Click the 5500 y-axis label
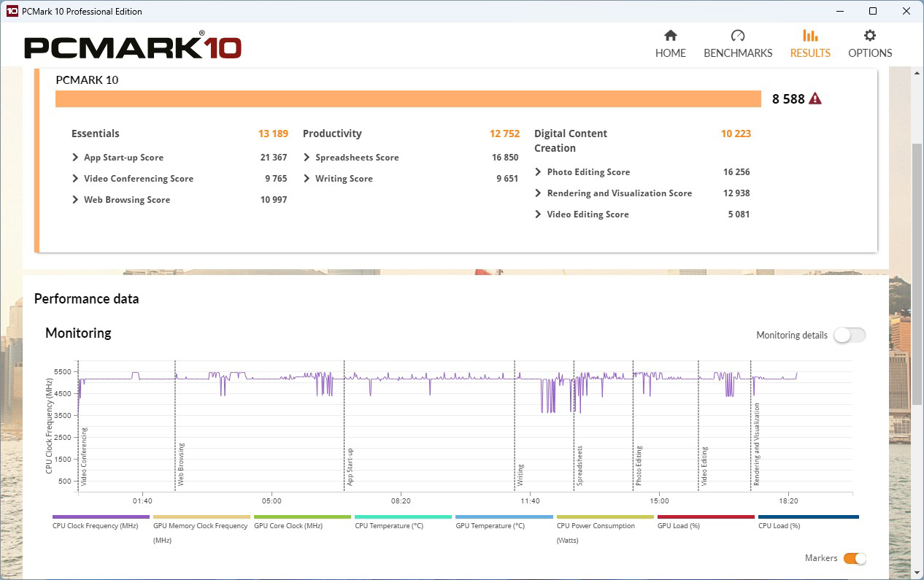This screenshot has width=924, height=580. [x=62, y=372]
